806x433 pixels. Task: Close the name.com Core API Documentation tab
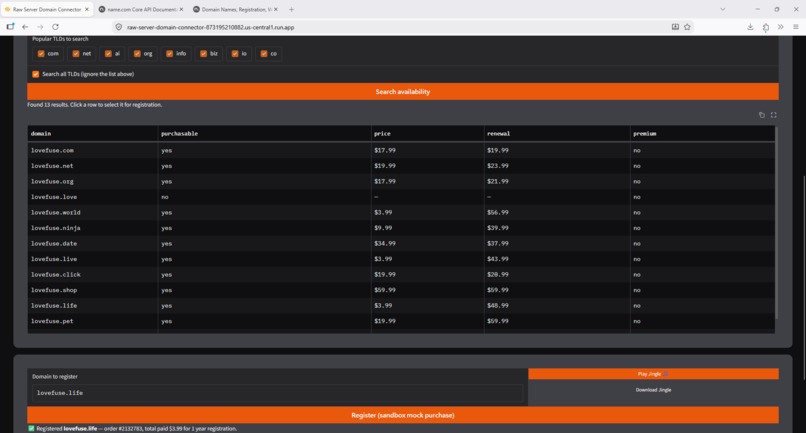pyautogui.click(x=181, y=9)
